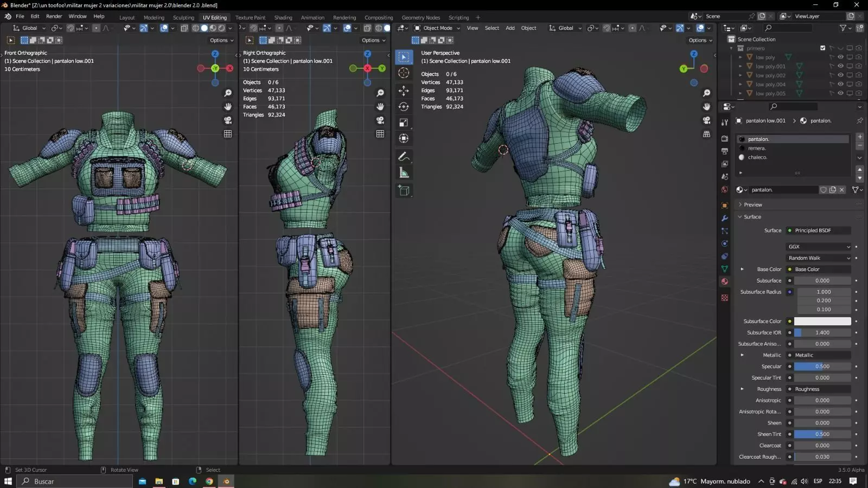868x488 pixels.
Task: Click the Principled BSDF surface button
Action: (x=819, y=230)
